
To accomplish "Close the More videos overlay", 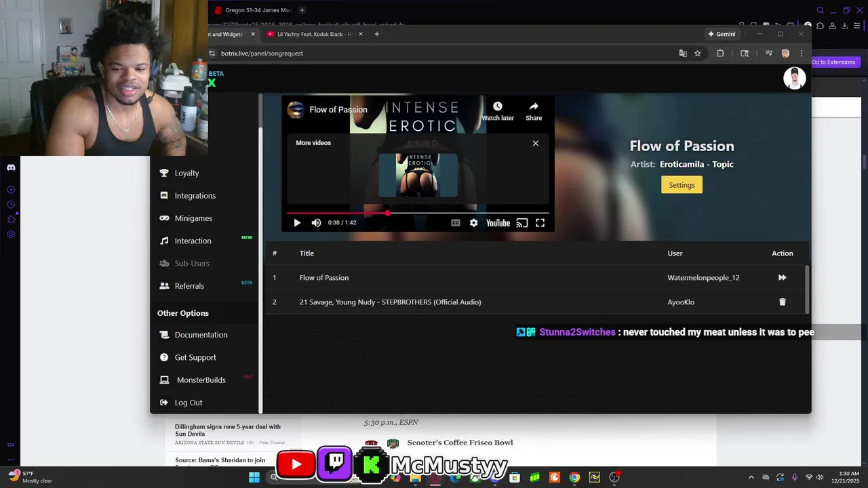I will pos(536,143).
